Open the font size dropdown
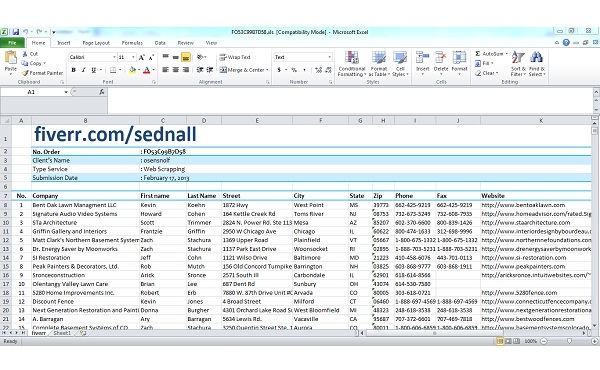 pyautogui.click(x=133, y=57)
